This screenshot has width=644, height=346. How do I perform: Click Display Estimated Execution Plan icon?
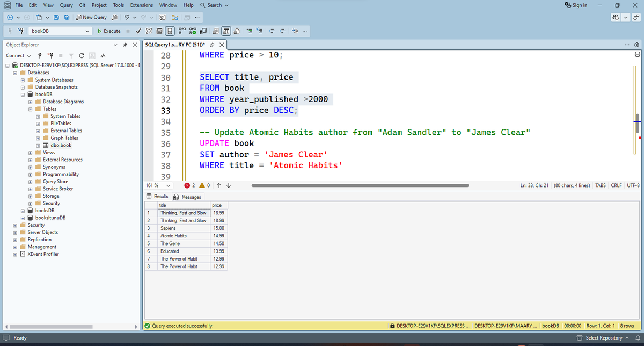coord(149,31)
